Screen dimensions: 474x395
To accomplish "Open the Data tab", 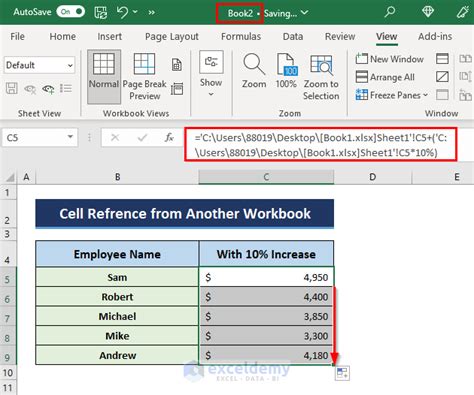I will 293,36.
